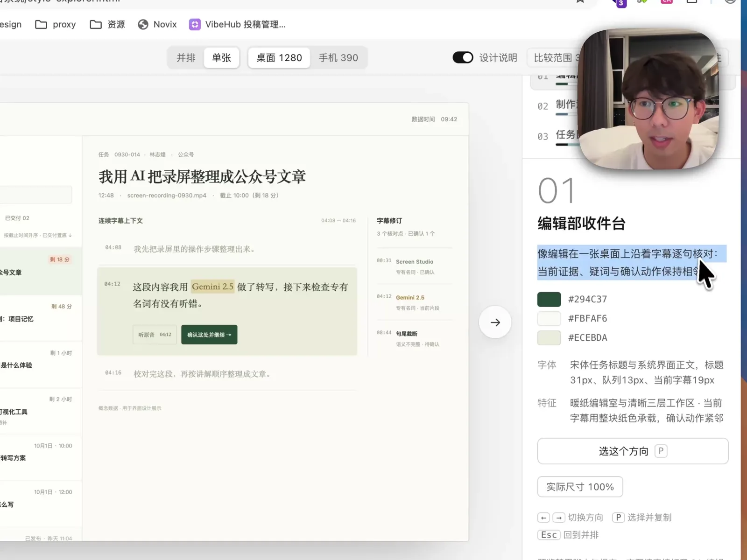Click the 04:16 subtitle line
747x560 pixels.
227,373
